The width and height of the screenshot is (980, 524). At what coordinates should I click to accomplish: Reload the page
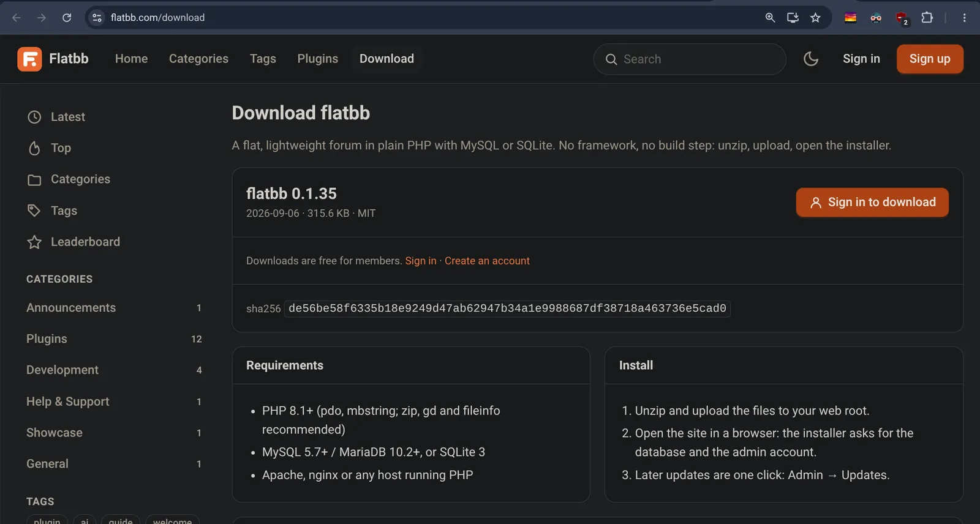click(x=67, y=18)
